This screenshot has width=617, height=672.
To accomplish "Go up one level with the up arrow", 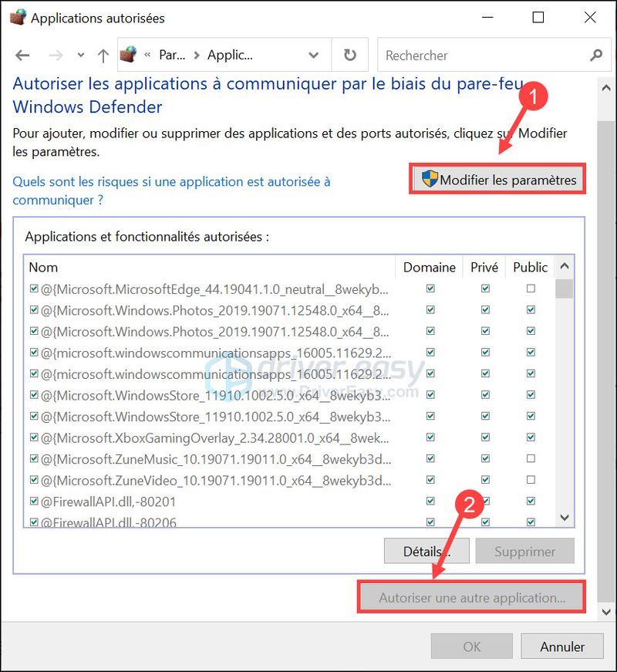I will pos(103,56).
